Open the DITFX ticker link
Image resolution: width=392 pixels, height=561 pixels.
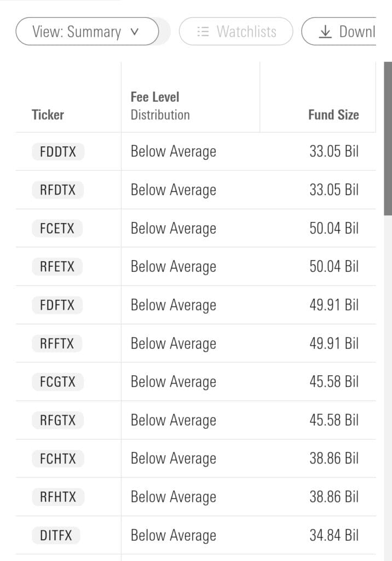pos(56,536)
